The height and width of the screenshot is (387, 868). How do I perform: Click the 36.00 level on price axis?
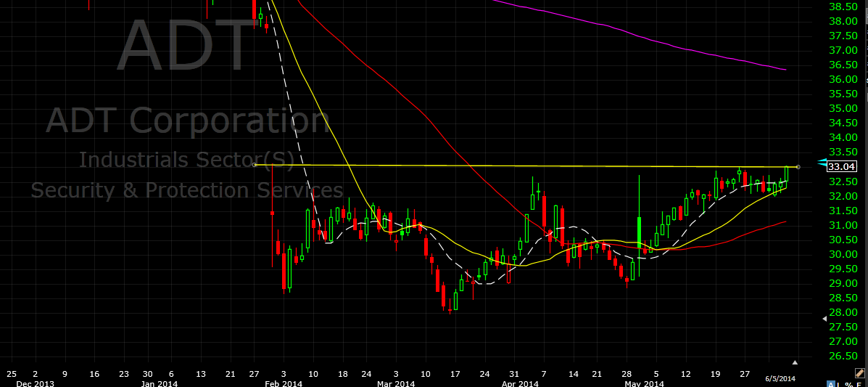click(x=846, y=79)
